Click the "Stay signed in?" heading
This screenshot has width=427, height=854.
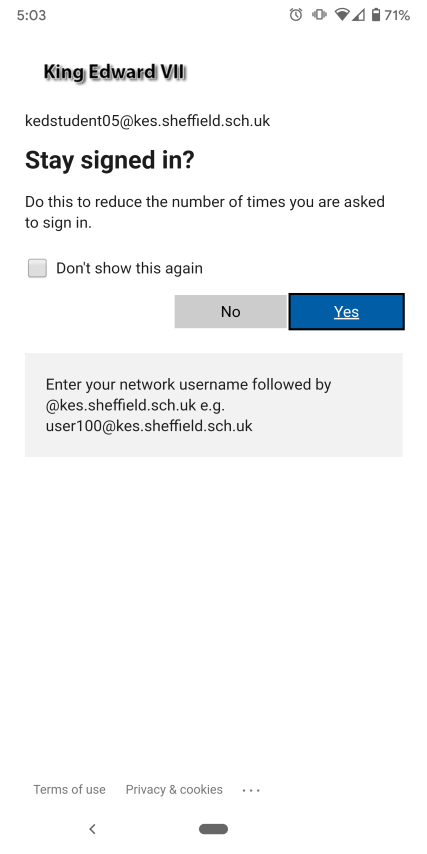coord(109,160)
